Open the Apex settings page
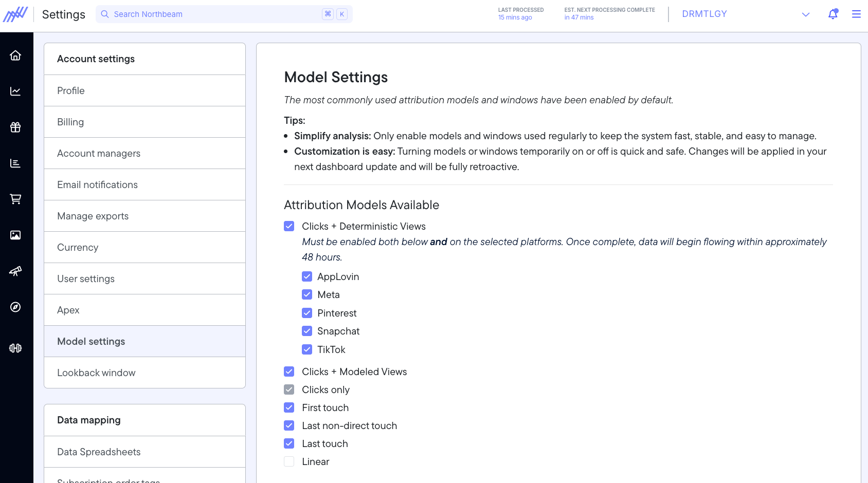Screen dimensions: 868x483 pos(144,310)
